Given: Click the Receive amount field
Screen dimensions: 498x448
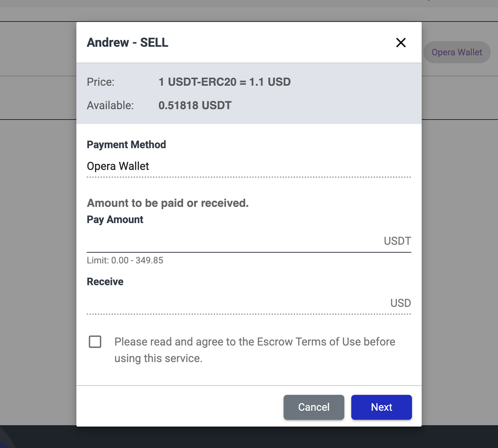Looking at the screenshot, I should [237, 303].
